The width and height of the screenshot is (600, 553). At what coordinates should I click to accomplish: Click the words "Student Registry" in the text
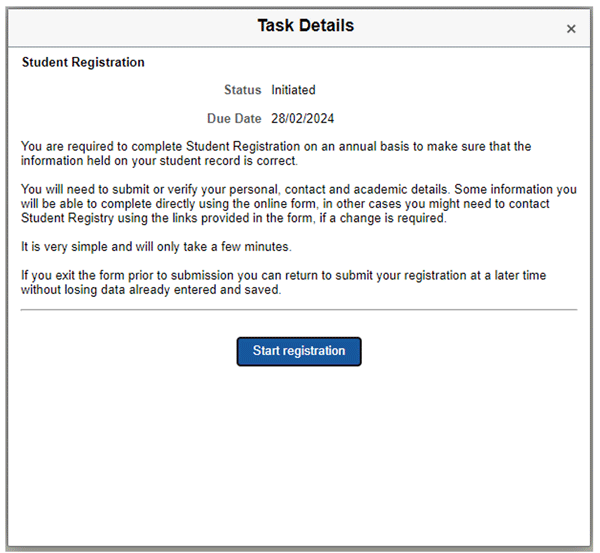pos(67,218)
